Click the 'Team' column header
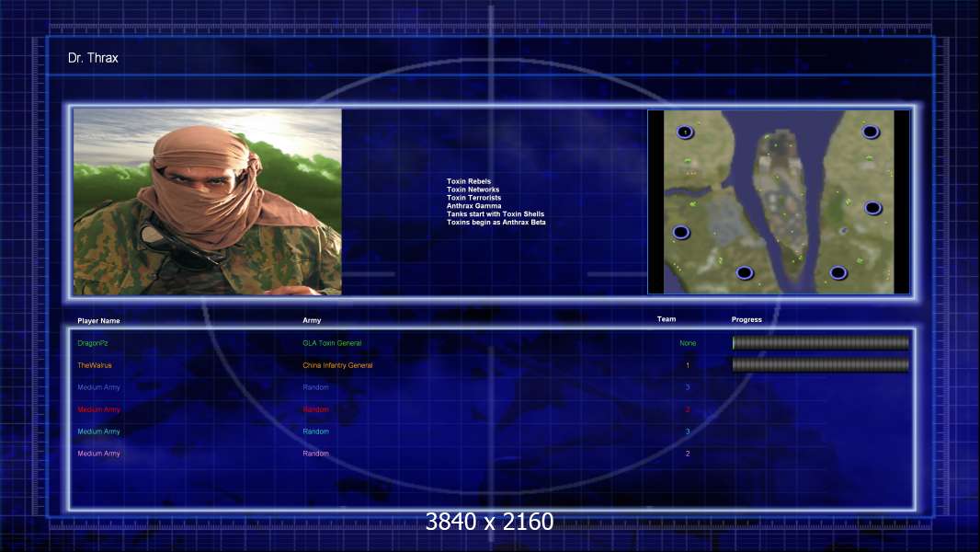The image size is (980, 552). pos(667,319)
